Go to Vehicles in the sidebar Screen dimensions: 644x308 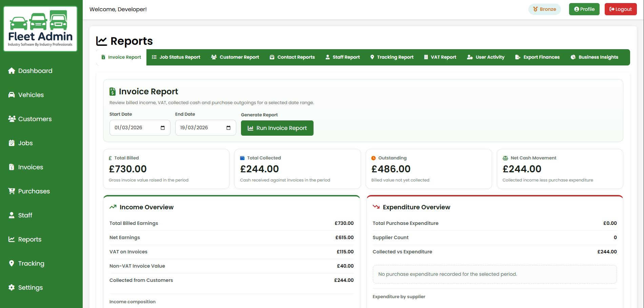pyautogui.click(x=31, y=95)
